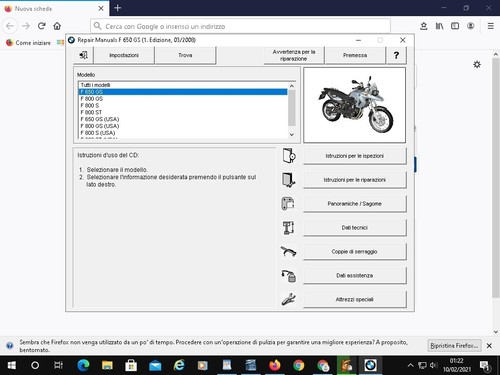Open Firefox account icon
The height and width of the screenshot is (375, 500).
pos(471,26)
